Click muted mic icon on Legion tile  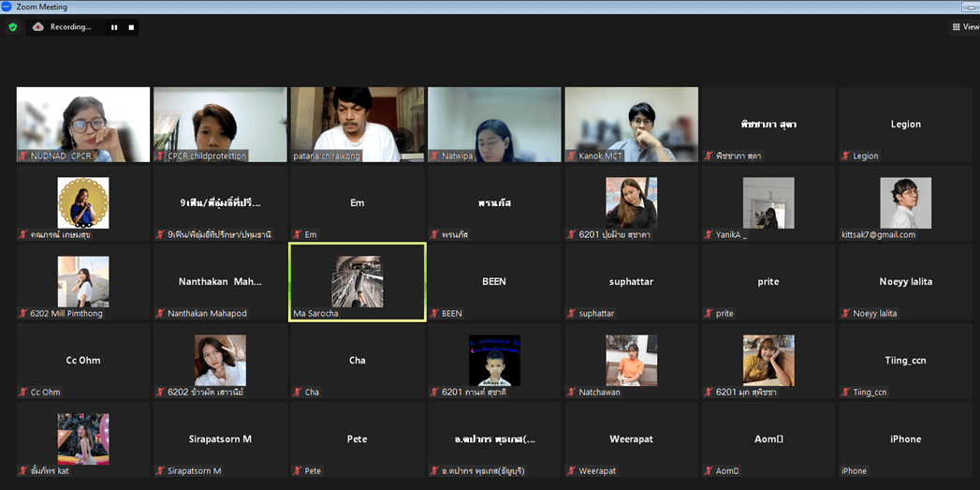point(845,156)
